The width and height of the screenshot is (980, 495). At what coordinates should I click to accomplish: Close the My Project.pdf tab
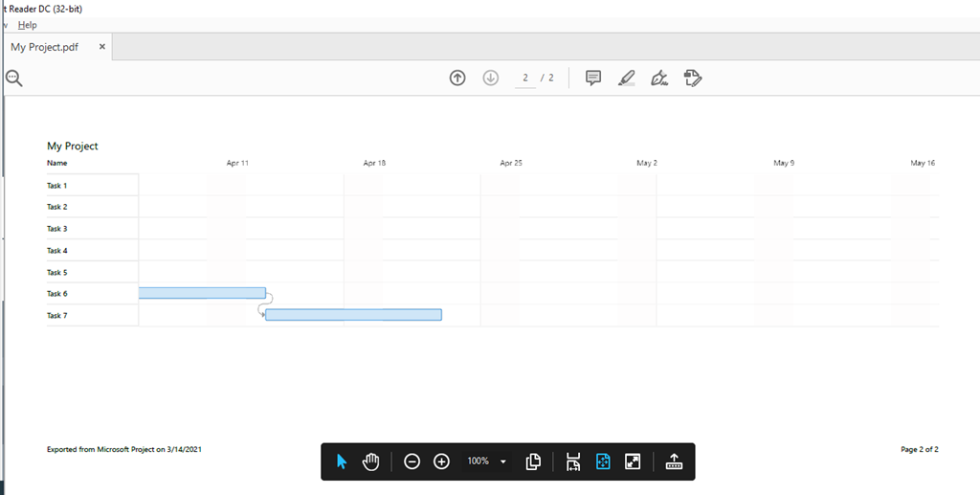coord(102,47)
